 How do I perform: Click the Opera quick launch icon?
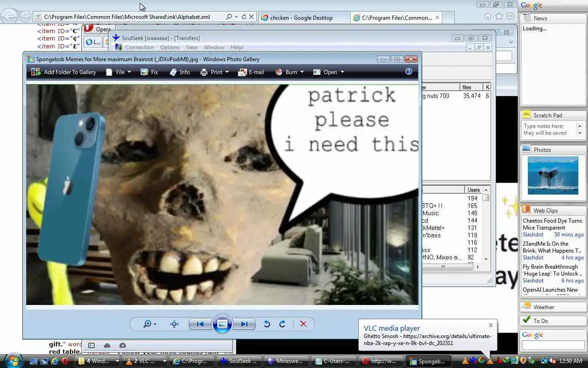tap(64, 361)
